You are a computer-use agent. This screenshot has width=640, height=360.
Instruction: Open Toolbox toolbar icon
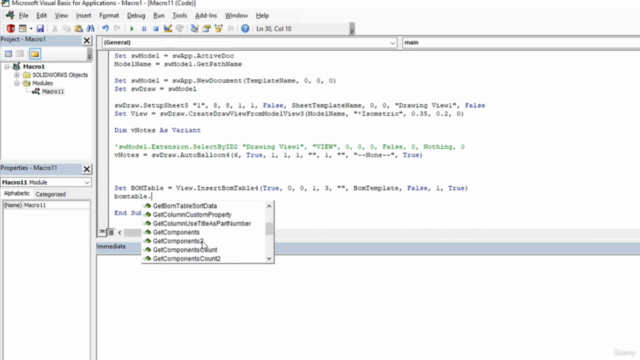pos(231,29)
